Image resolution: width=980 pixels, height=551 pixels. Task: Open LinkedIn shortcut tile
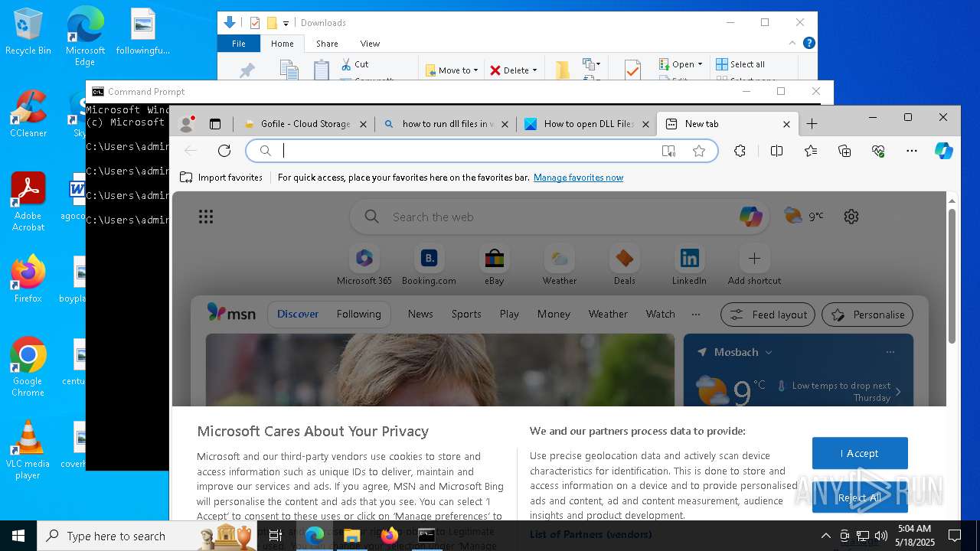pyautogui.click(x=689, y=266)
